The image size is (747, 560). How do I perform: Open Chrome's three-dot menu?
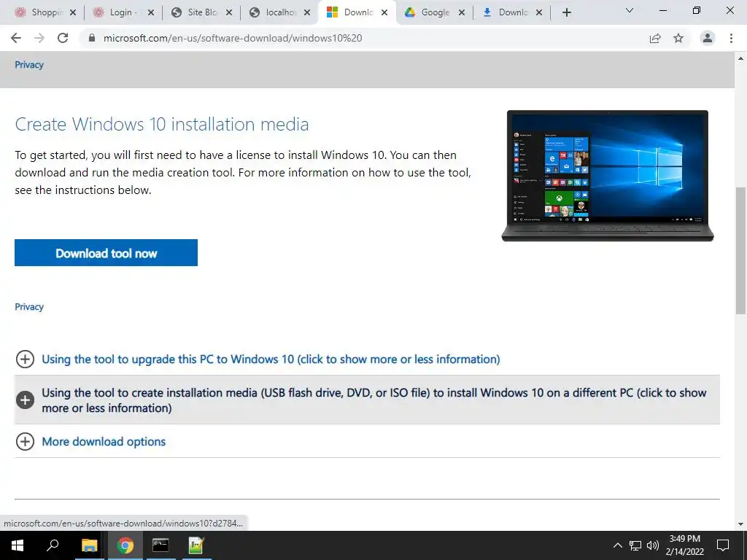731,38
